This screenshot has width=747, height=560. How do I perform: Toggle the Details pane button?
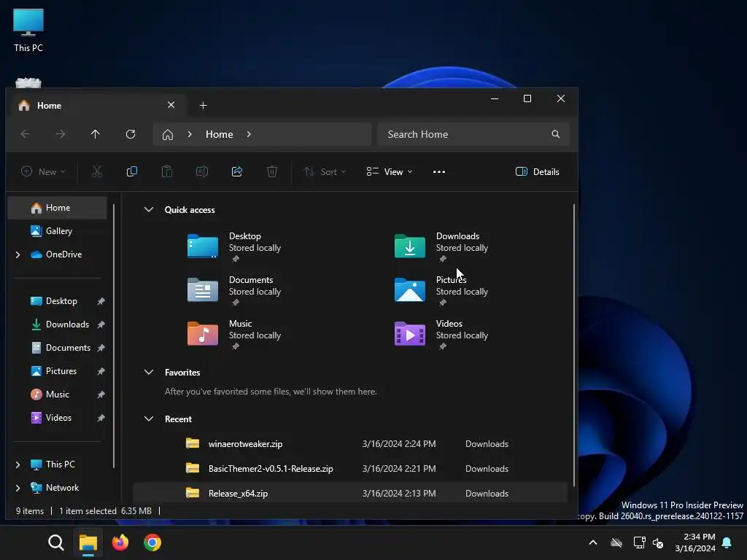pos(538,172)
